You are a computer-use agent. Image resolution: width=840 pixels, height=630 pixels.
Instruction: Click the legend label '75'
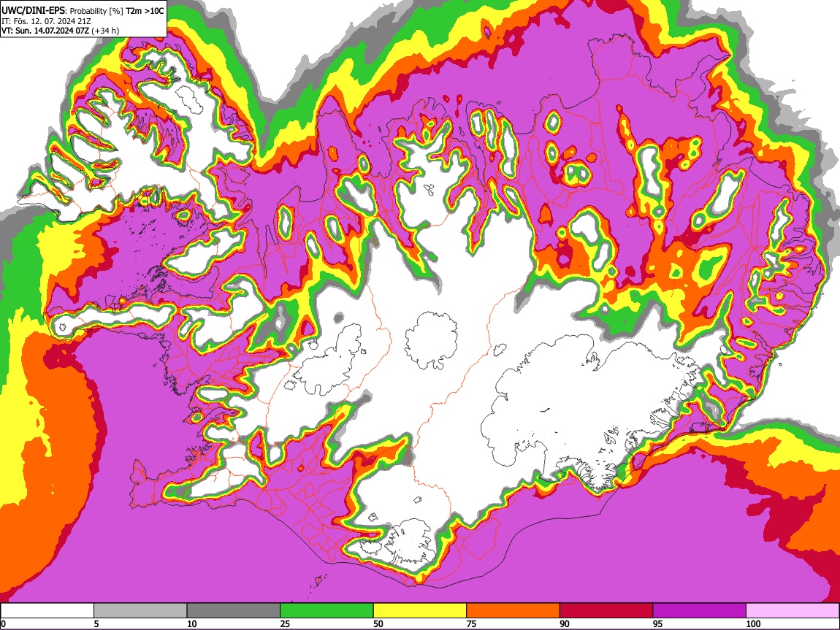click(x=471, y=623)
